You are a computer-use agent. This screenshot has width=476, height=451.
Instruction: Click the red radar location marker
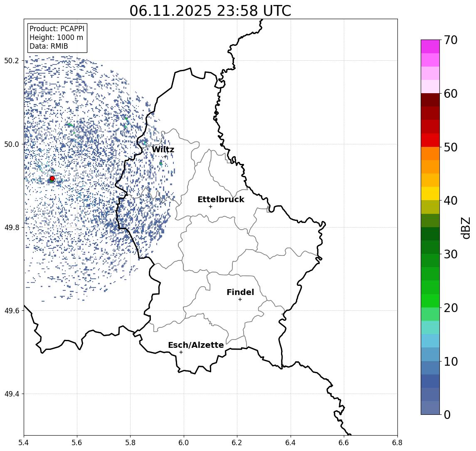coord(52,178)
